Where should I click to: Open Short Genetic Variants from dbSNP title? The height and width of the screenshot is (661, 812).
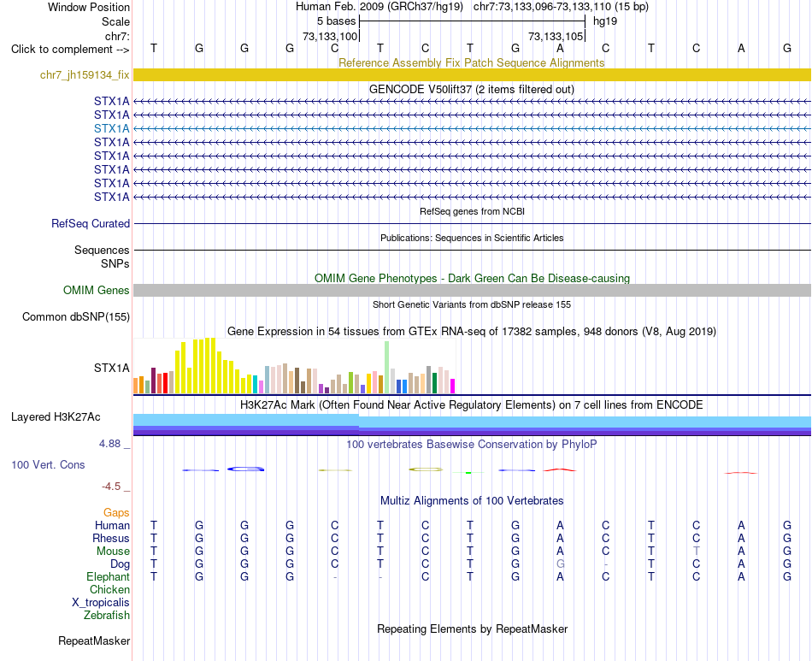point(471,304)
